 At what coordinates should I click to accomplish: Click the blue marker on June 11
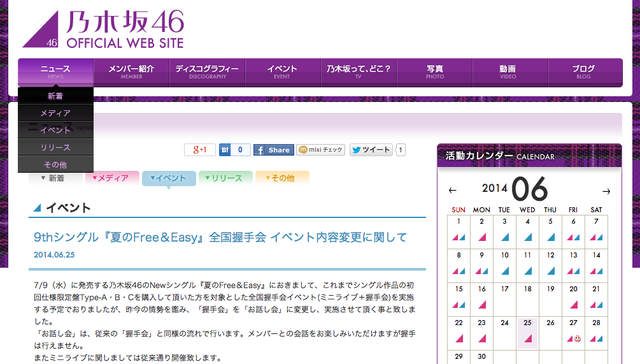click(528, 271)
